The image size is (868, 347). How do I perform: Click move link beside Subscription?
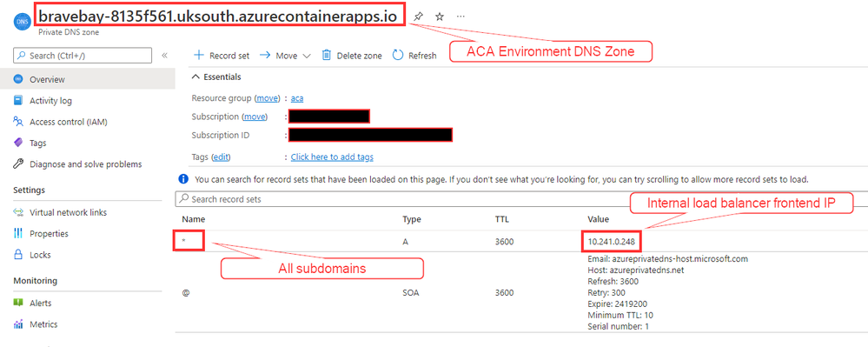[255, 117]
